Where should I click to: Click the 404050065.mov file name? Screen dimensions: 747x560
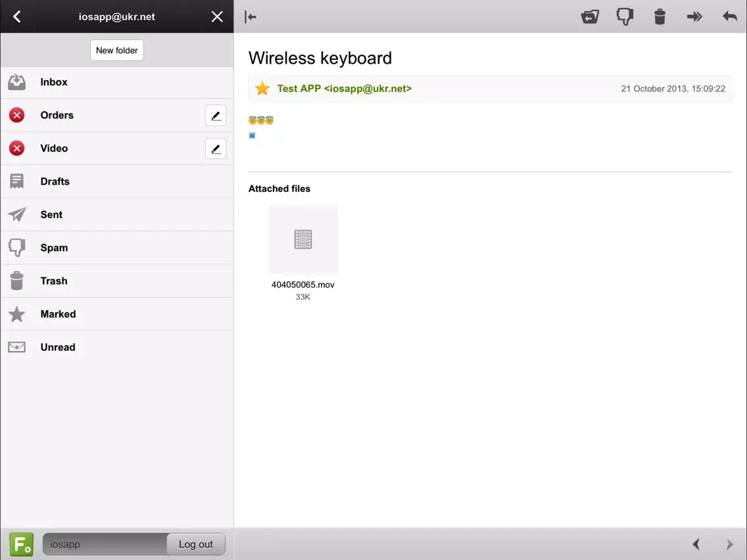(x=303, y=285)
